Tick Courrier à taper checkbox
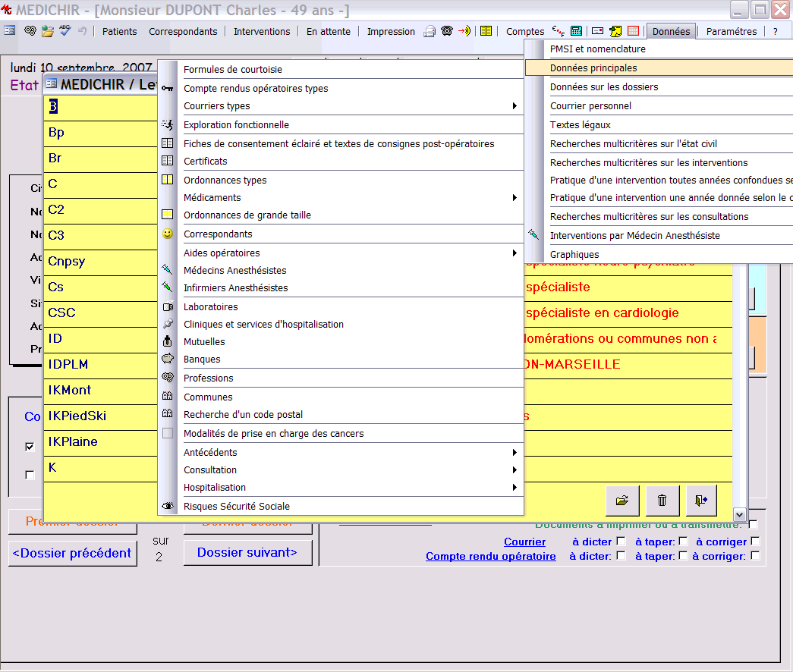The width and height of the screenshot is (793, 672). point(683,541)
